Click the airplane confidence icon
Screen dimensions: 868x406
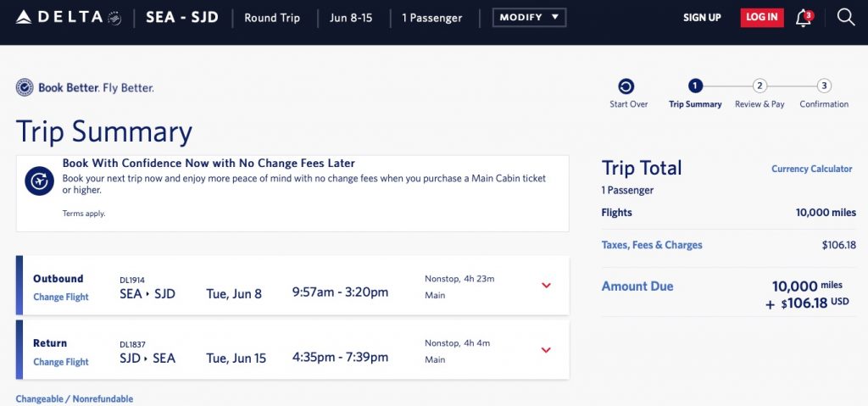tap(39, 181)
